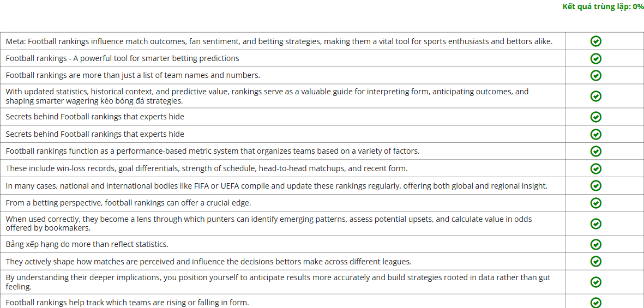Screen dimensions: 644x308
Task: Click check icon for 'FIFA or UEFA' row
Action: (x=596, y=186)
